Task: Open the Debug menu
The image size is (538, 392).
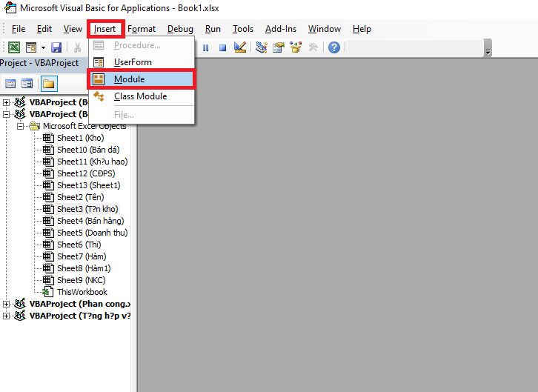Action: 180,29
